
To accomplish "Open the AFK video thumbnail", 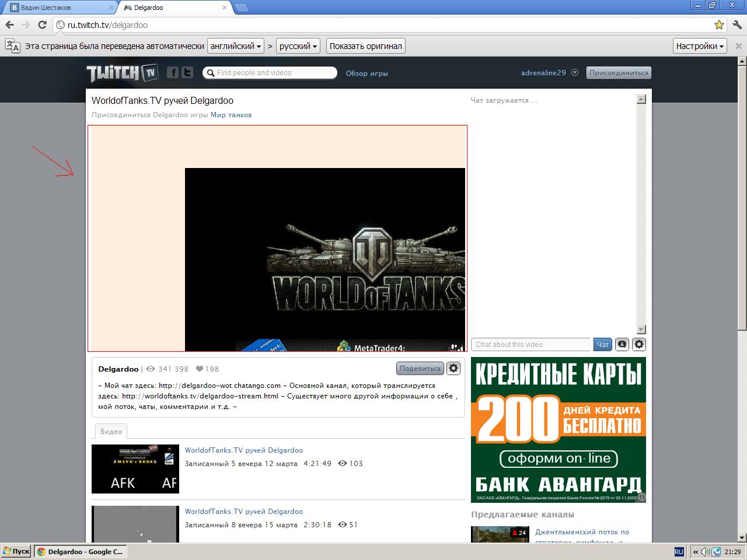I will tap(135, 469).
